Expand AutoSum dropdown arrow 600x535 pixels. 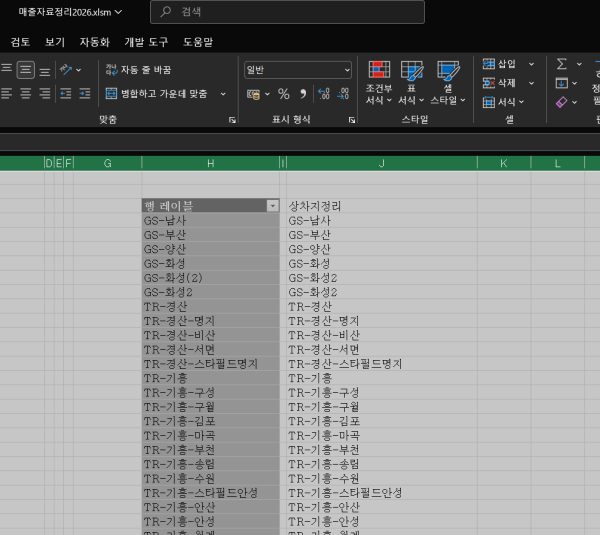pyautogui.click(x=579, y=64)
